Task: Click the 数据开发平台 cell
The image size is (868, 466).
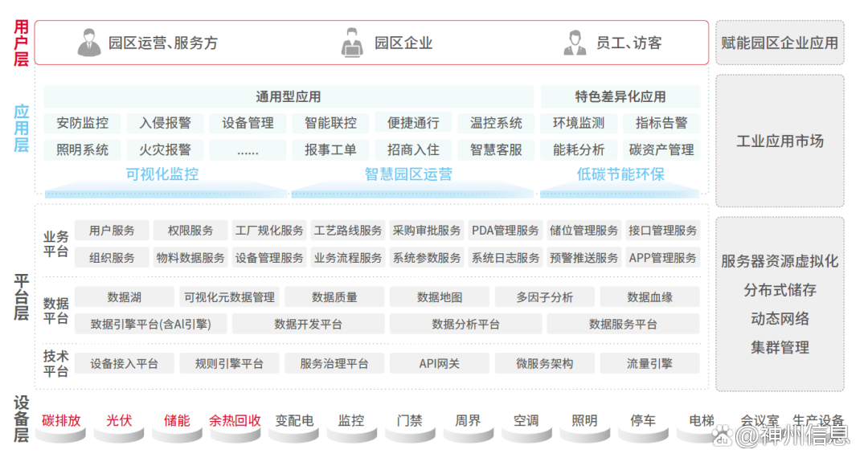Action: click(x=309, y=324)
